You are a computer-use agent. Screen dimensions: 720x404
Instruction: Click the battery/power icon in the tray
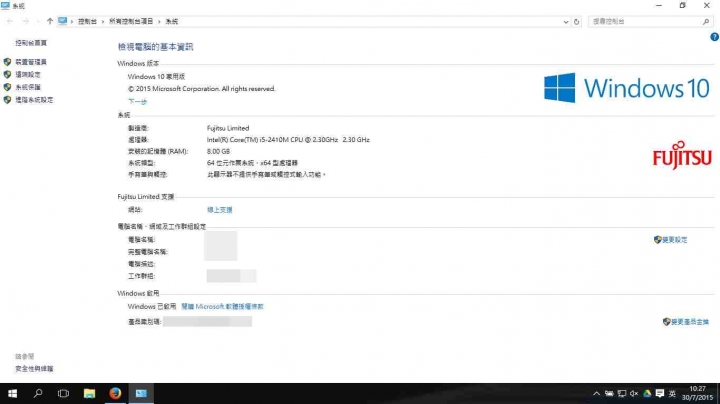point(609,393)
